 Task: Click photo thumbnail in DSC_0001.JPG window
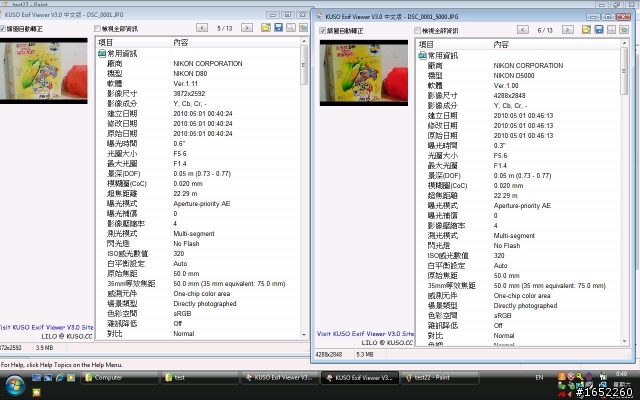43,71
